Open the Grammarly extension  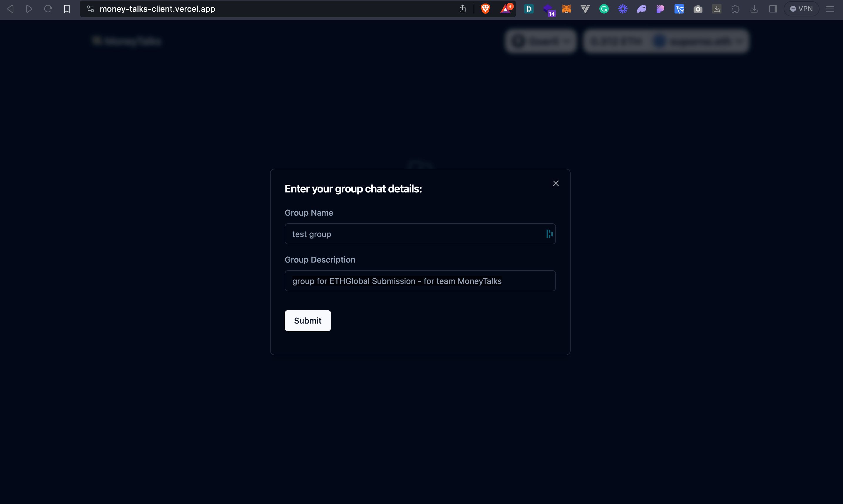pos(604,9)
